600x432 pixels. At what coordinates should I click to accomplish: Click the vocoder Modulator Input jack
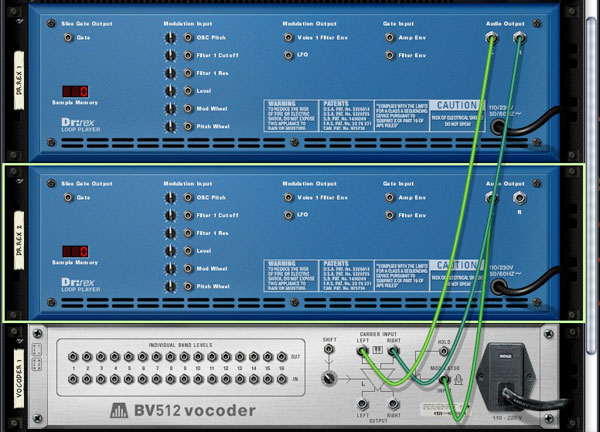(444, 380)
